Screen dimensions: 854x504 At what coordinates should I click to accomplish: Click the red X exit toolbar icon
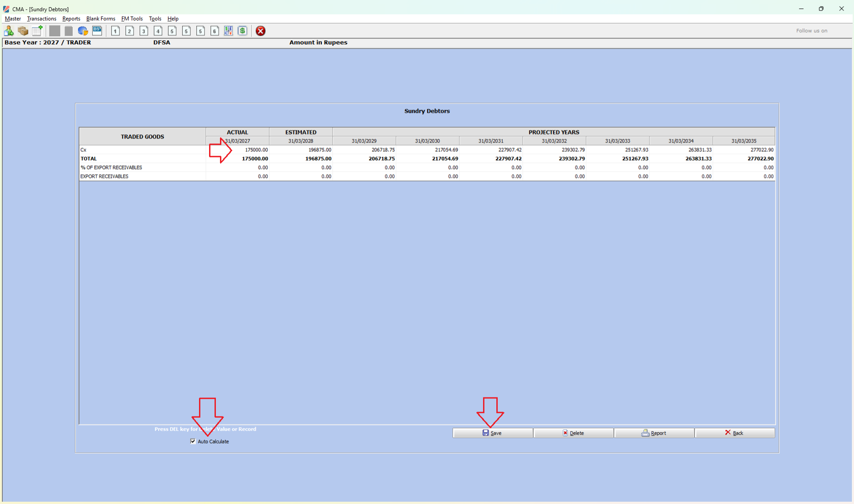(x=260, y=31)
